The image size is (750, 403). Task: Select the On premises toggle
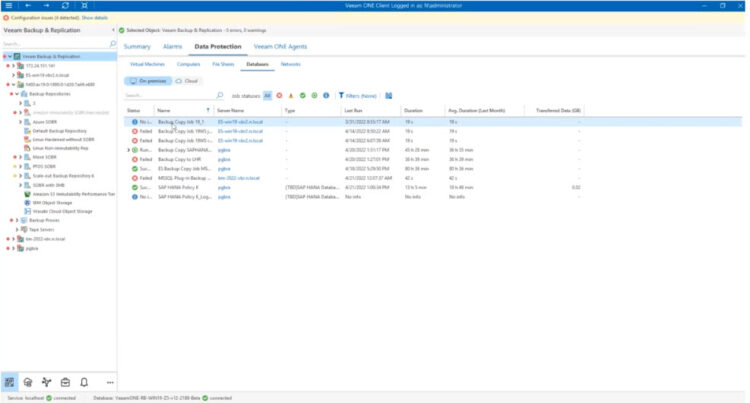[x=148, y=81]
